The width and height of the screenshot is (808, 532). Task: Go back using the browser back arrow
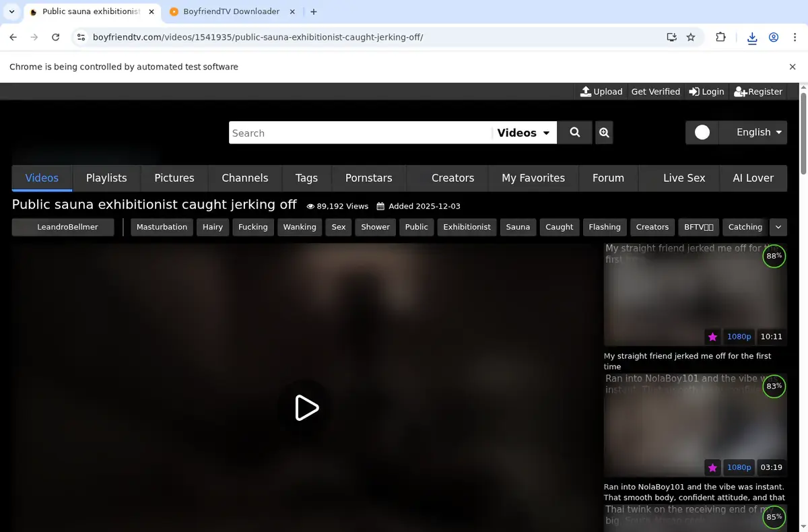click(13, 38)
